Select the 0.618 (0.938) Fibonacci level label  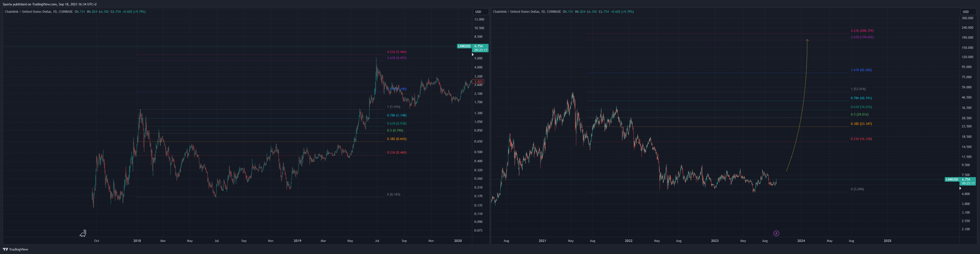coord(396,123)
